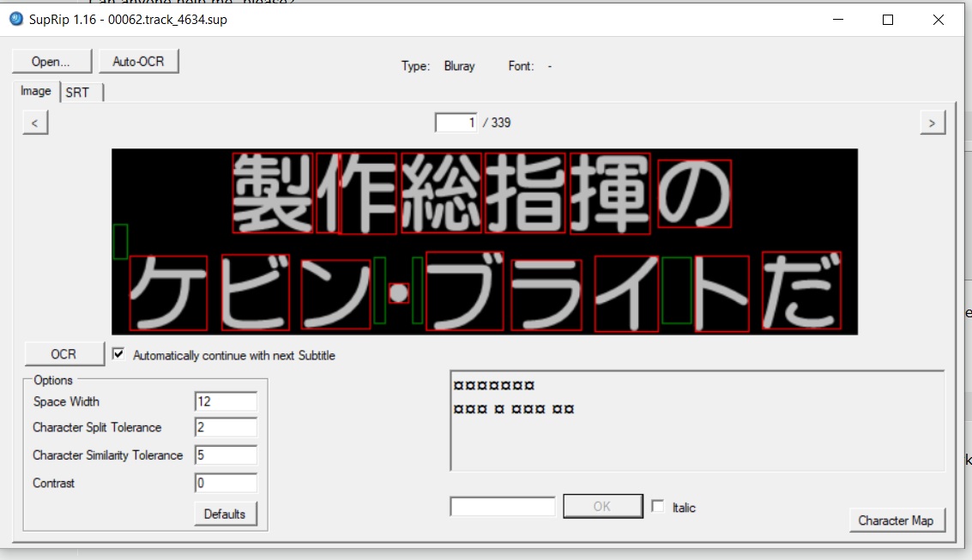Click the subtitle image preview

point(485,242)
